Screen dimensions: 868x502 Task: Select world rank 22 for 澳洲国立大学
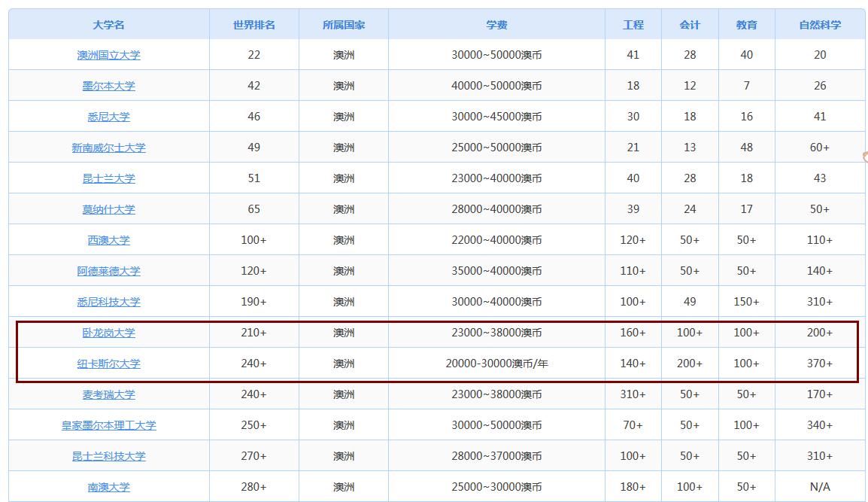tap(254, 55)
